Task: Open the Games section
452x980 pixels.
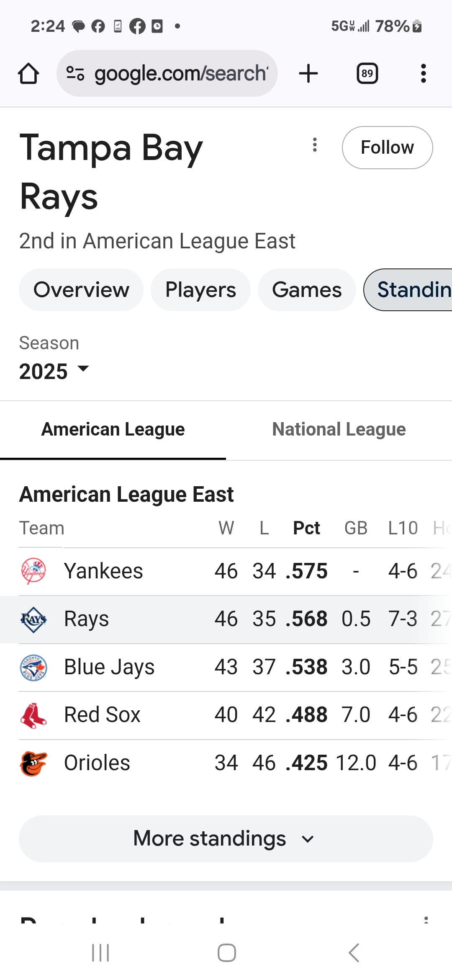Action: coord(307,290)
